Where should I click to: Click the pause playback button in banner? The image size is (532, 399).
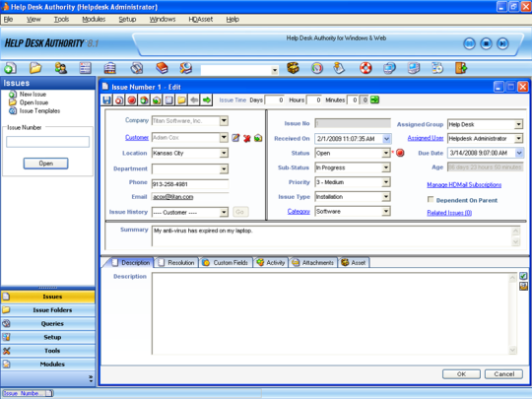tap(469, 43)
